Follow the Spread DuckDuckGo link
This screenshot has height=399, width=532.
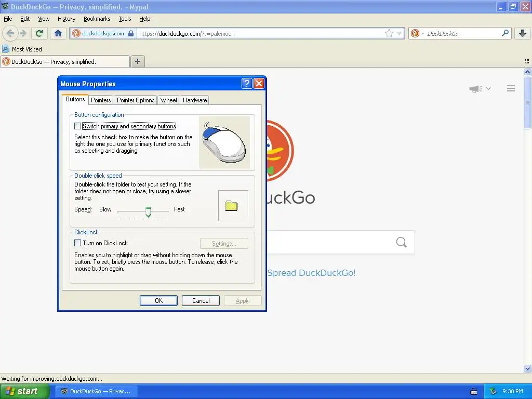[311, 273]
